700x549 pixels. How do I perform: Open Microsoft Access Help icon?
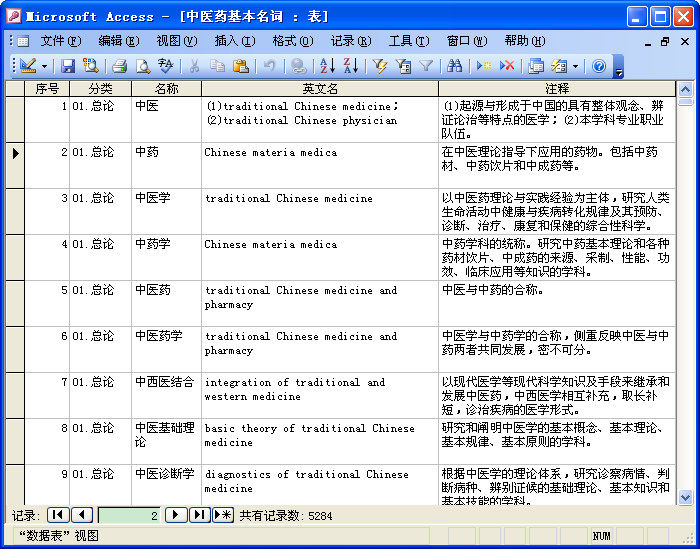tap(599, 66)
